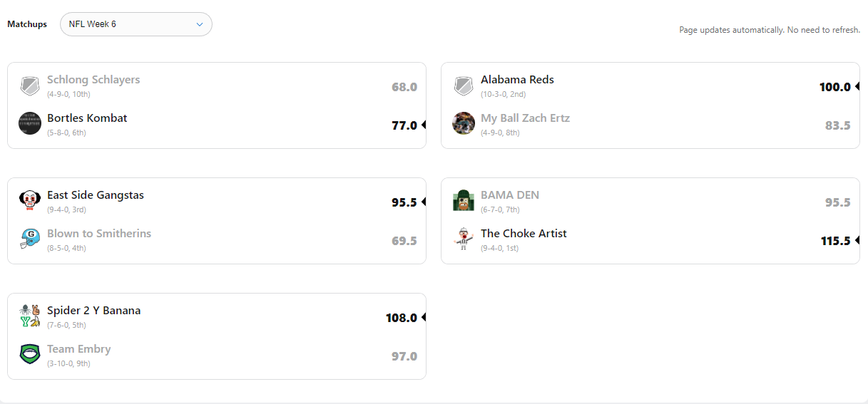
Task: Click the Bortles Kombat team avatar
Action: (30, 123)
